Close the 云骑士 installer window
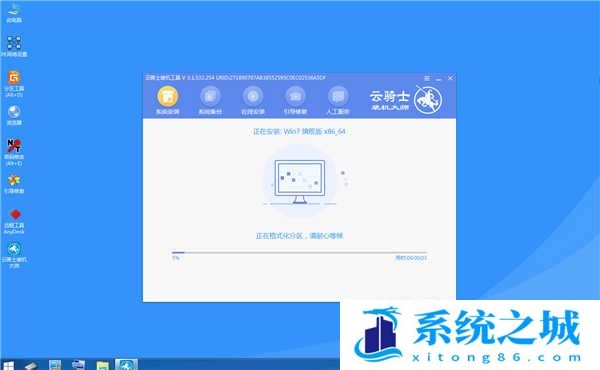 click(450, 78)
